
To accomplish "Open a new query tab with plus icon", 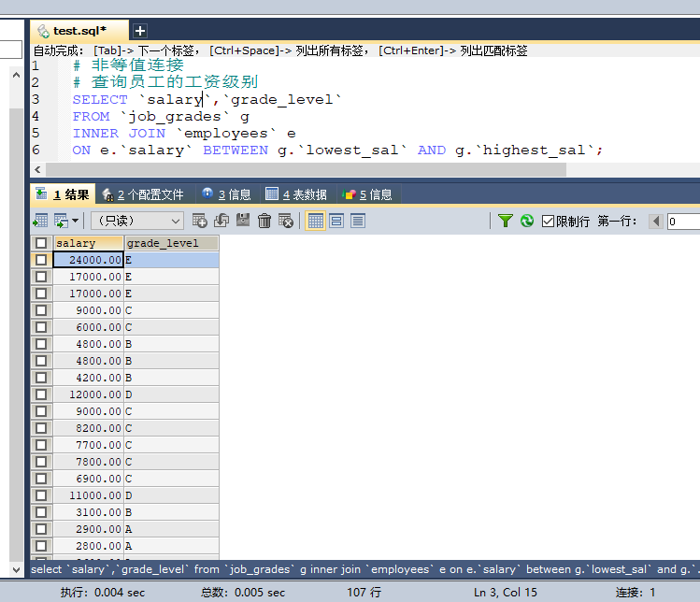I will click(x=140, y=31).
